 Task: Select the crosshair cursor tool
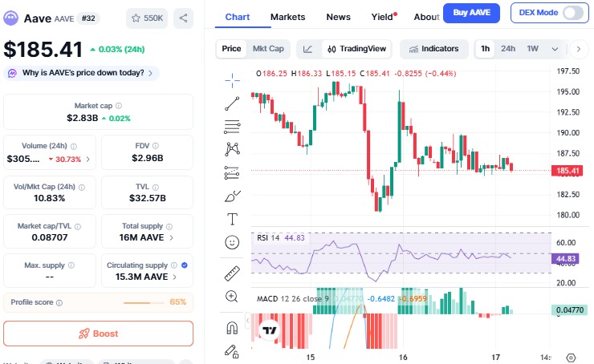232,80
